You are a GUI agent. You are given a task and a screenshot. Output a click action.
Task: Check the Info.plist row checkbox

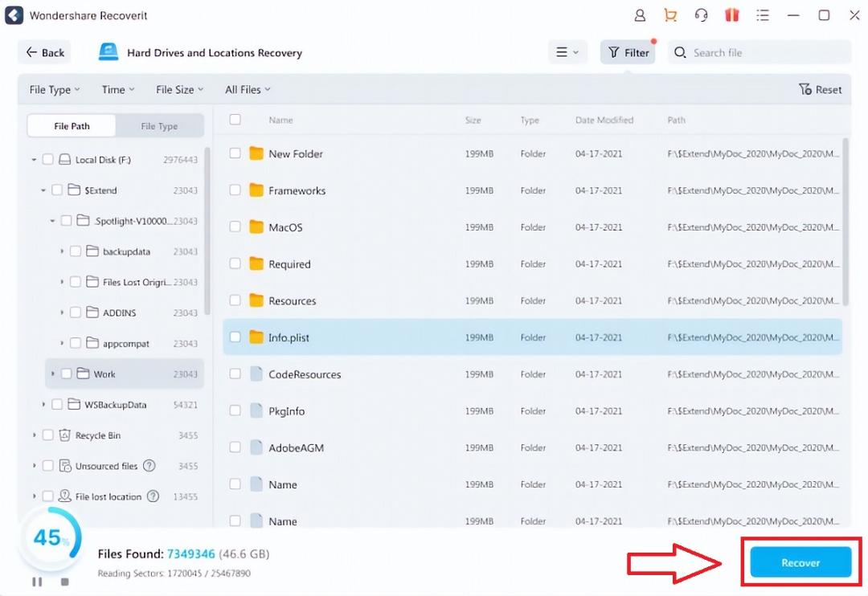tap(235, 337)
